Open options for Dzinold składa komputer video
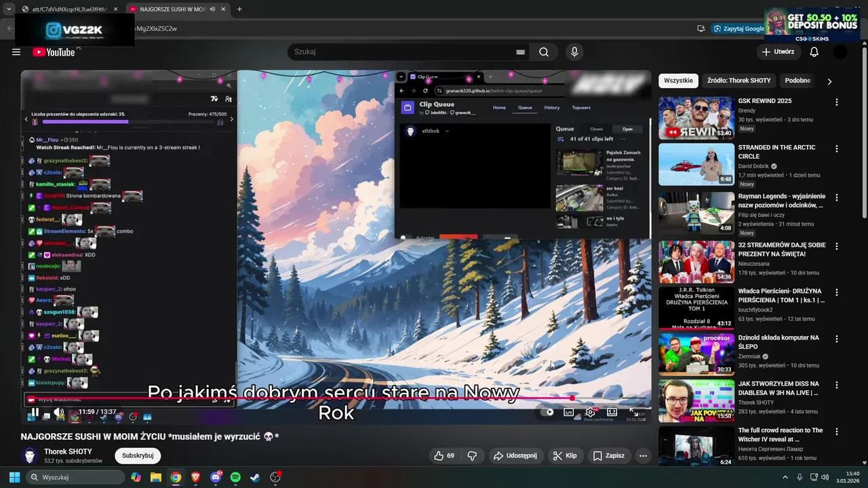Viewport: 868px width, 488px height. coord(836,338)
